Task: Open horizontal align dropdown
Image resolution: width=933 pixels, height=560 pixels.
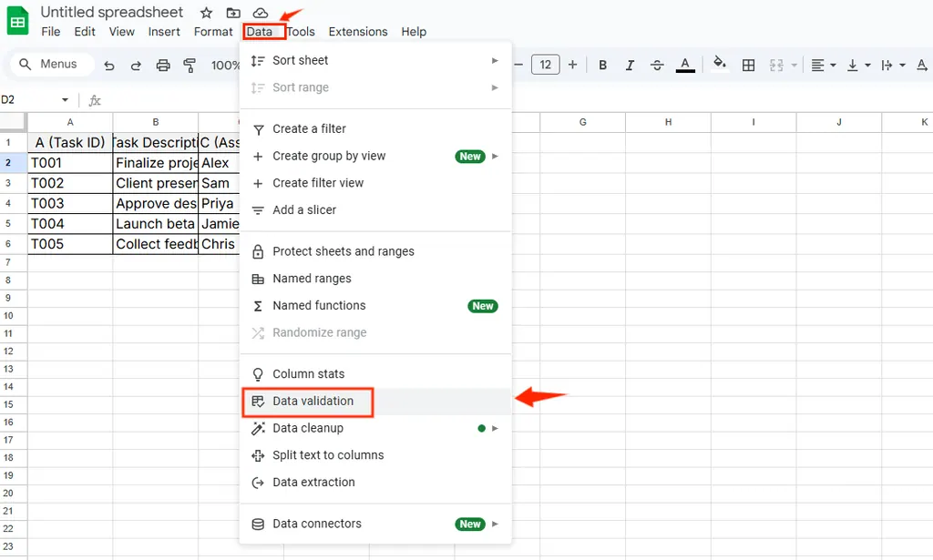Action: [822, 66]
